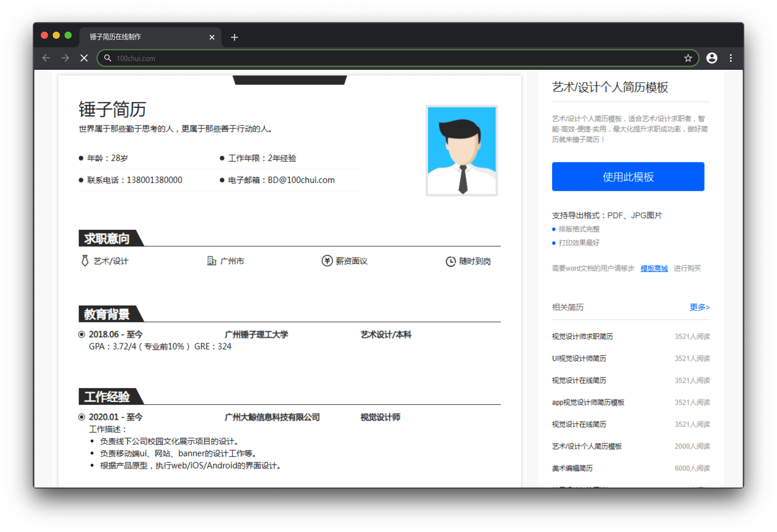Close the 锤子简历在线制作 tab
This screenshot has height=532, width=777.
tap(212, 37)
